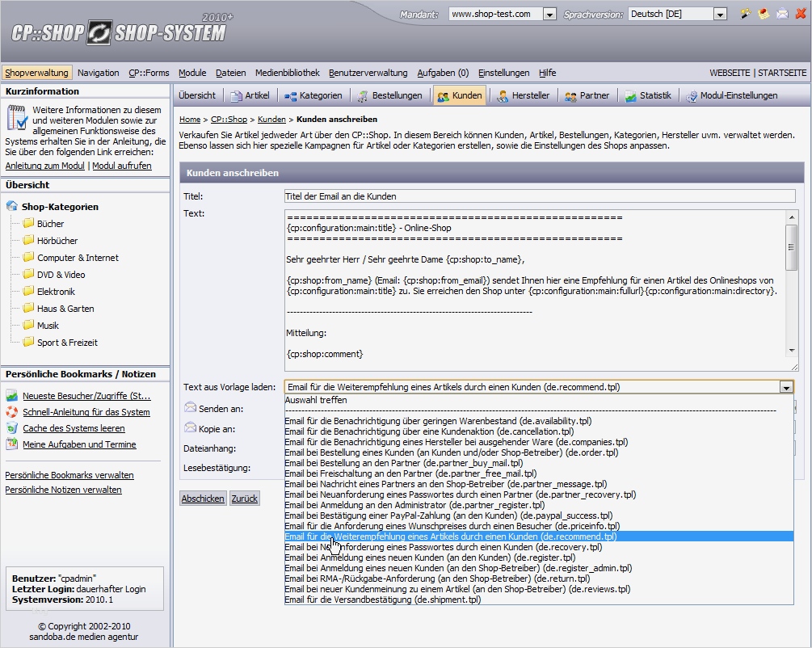
Task: Click the text area scroll down arrow
Action: tap(791, 351)
